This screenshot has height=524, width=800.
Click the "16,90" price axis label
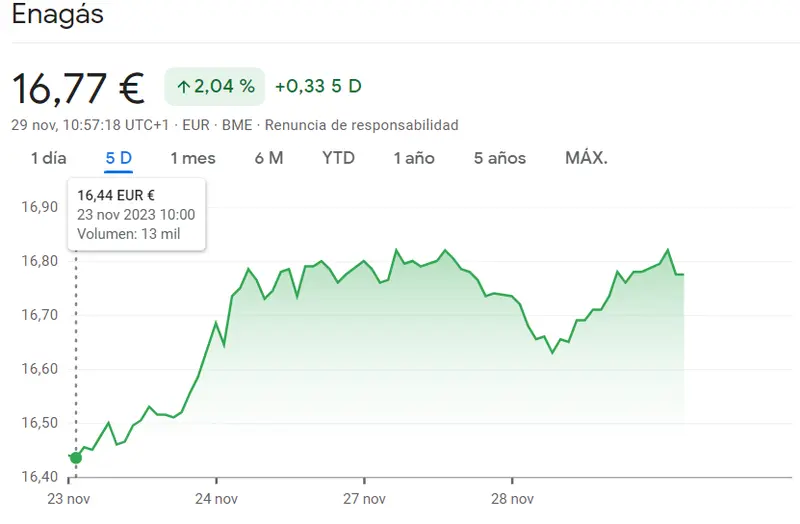click(39, 207)
